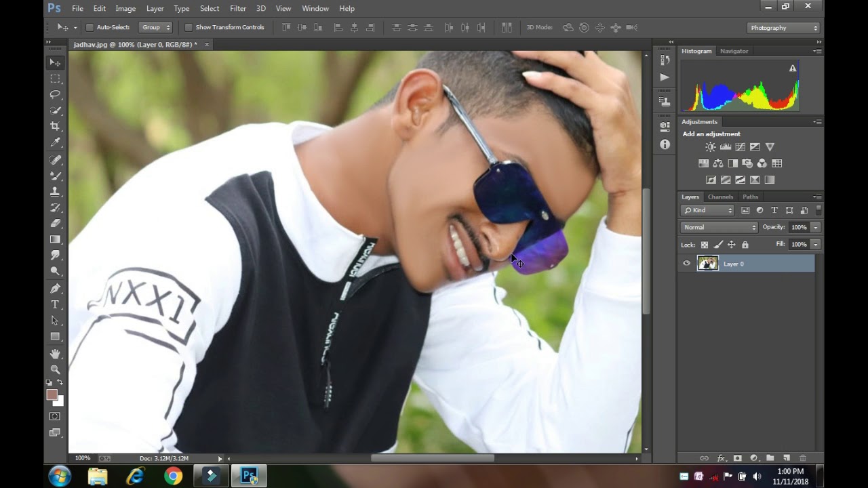The height and width of the screenshot is (488, 868).
Task: Select the Hand tool
Action: [55, 354]
